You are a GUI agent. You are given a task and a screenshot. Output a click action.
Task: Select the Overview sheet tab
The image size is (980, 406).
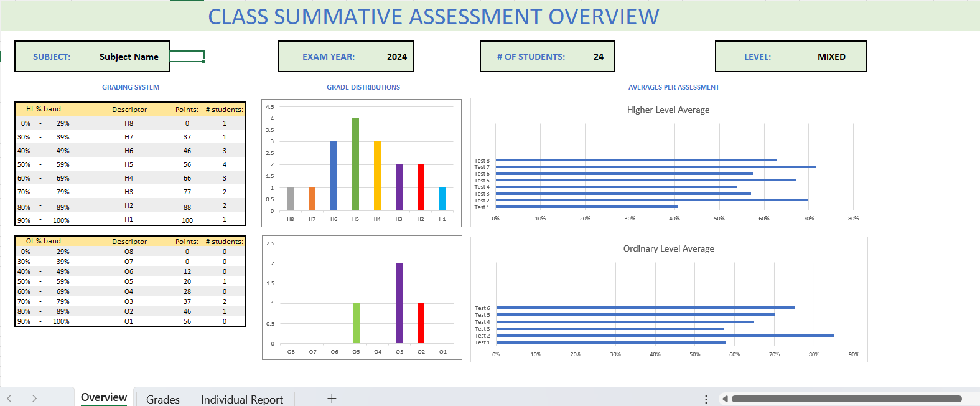click(104, 397)
